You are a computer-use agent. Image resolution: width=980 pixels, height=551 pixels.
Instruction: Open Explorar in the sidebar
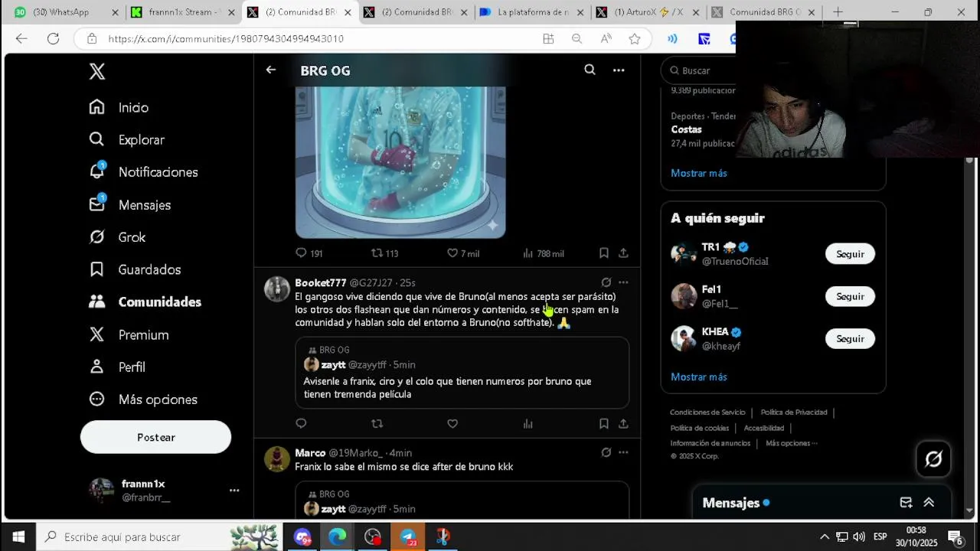coord(126,140)
